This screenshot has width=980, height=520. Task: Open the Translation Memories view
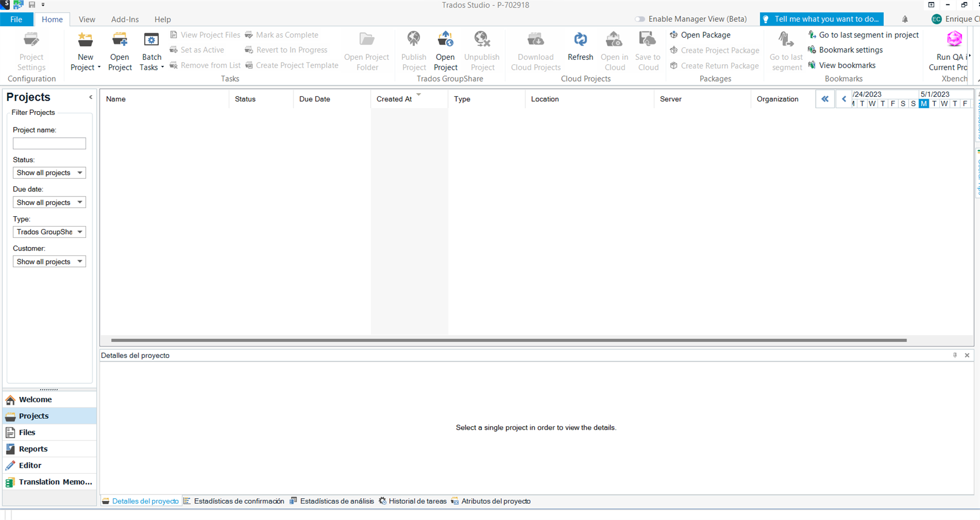coord(50,482)
